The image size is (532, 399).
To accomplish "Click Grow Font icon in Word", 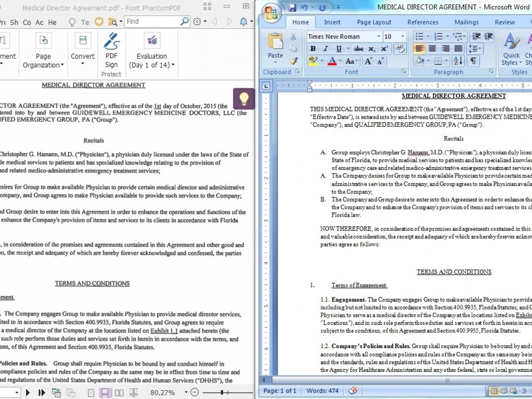I will pos(368,61).
